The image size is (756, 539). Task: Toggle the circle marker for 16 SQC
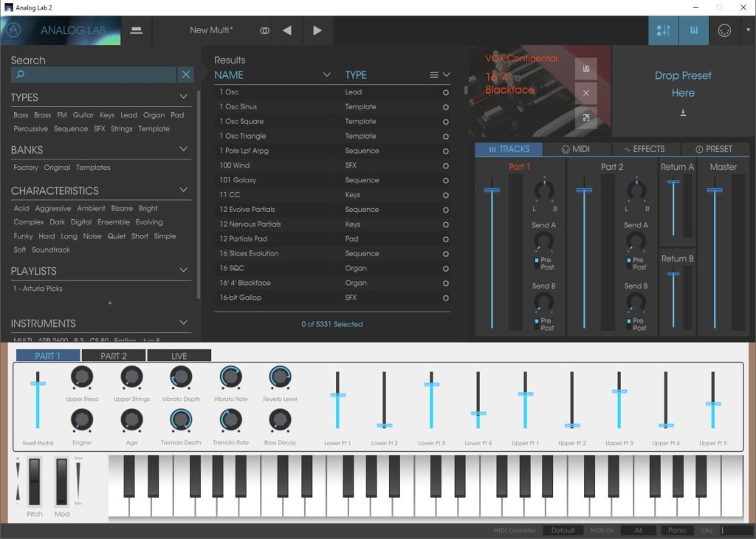click(x=445, y=269)
